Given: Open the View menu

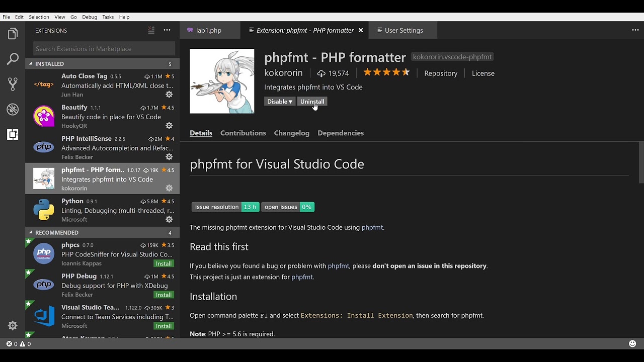Looking at the screenshot, I should pos(59,17).
